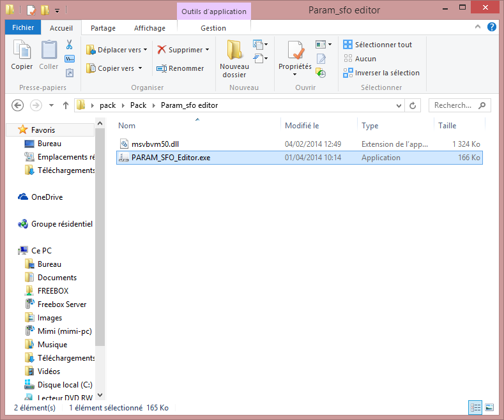Click the Historique icon in Ouvrir group

[x=321, y=73]
